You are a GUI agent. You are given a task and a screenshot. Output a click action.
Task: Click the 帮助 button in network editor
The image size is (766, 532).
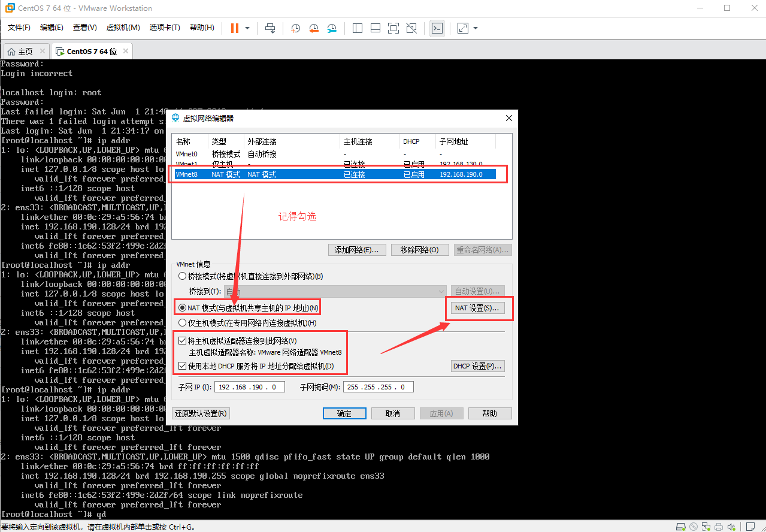490,413
